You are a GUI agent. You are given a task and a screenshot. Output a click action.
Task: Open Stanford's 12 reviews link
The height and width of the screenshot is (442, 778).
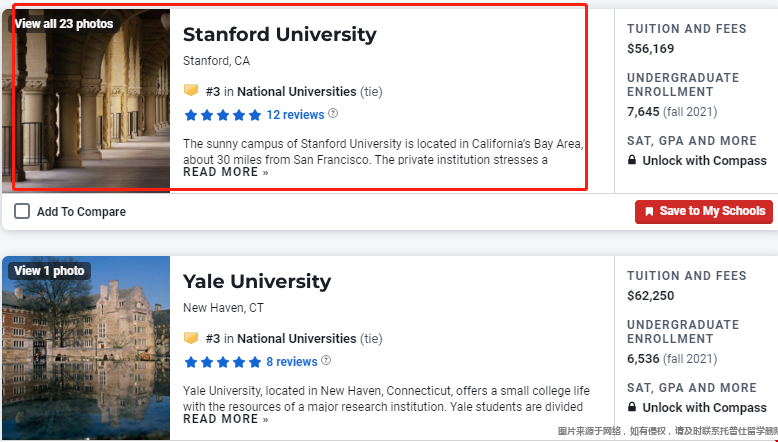[295, 115]
